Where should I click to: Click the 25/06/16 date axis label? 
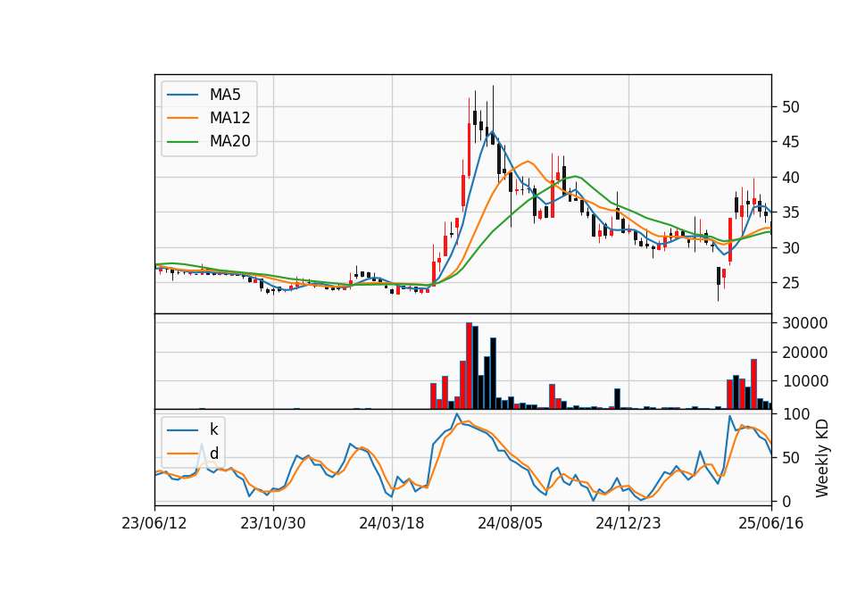pyautogui.click(x=771, y=523)
